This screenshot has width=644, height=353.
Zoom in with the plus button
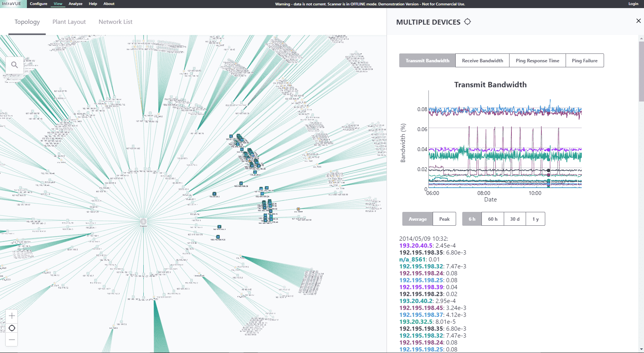click(12, 316)
